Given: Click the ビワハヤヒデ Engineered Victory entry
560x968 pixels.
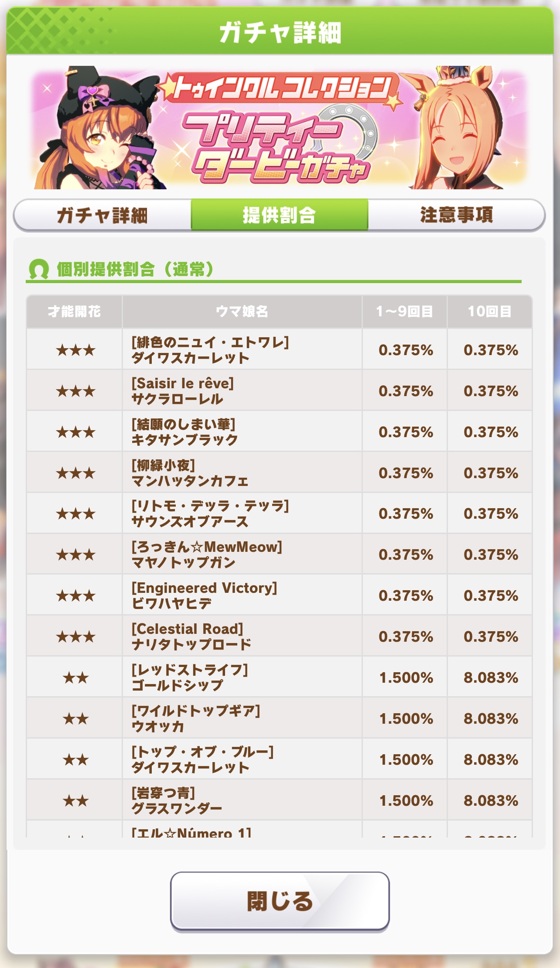Looking at the screenshot, I should [204, 595].
